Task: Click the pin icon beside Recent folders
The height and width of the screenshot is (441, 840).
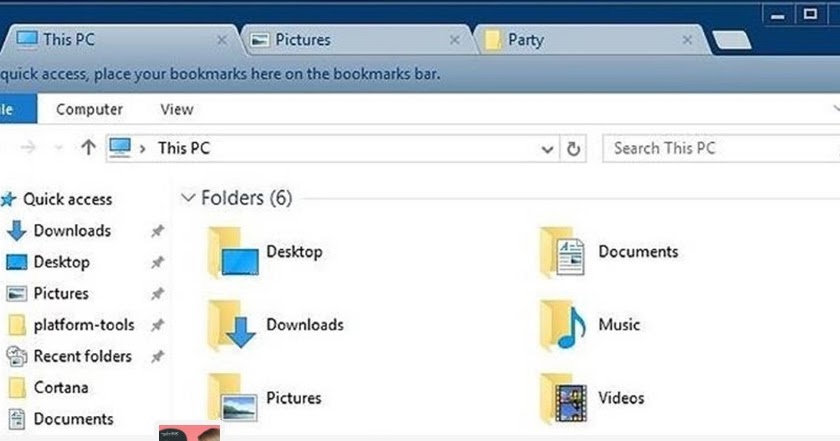Action: [x=157, y=356]
